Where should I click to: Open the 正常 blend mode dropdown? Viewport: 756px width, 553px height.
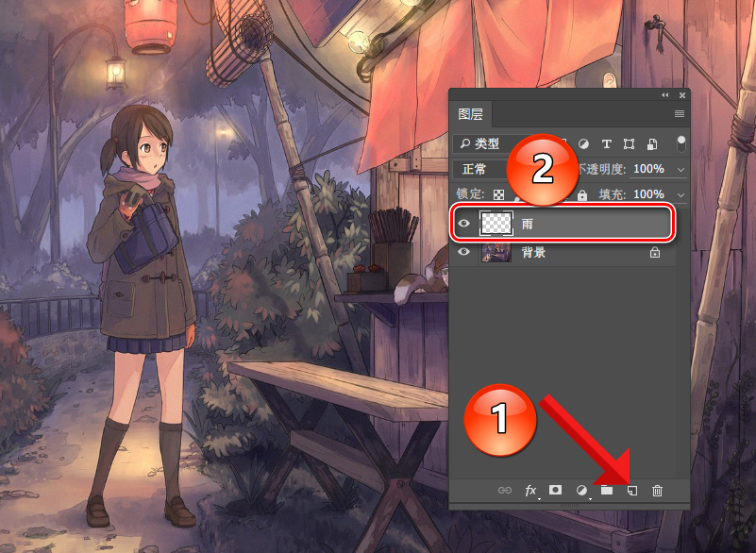click(x=484, y=169)
